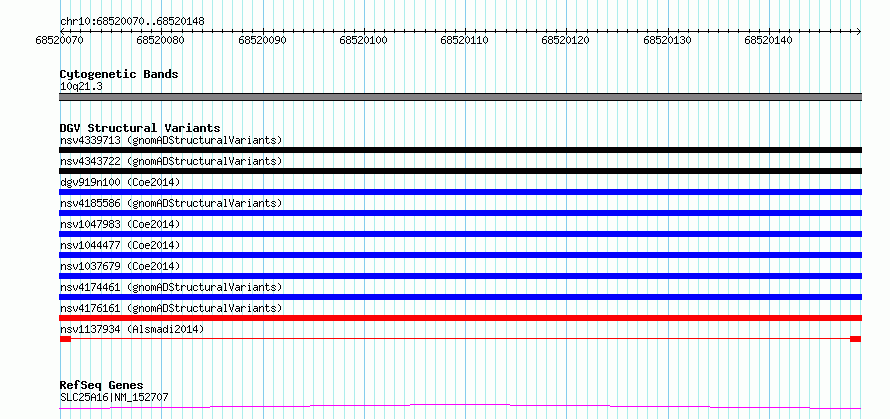Select the blue bar under nsv1037679
This screenshot has width=890, height=419.
(460, 276)
